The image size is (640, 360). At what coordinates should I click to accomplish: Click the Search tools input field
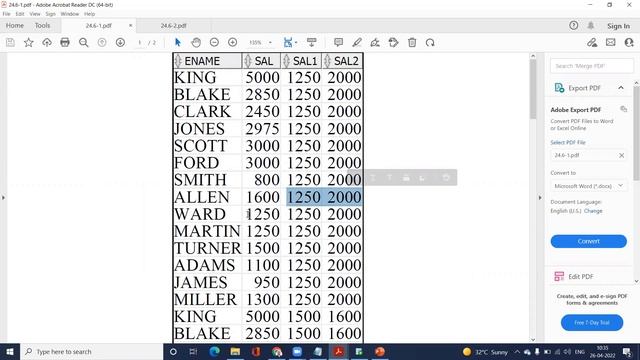(592, 66)
